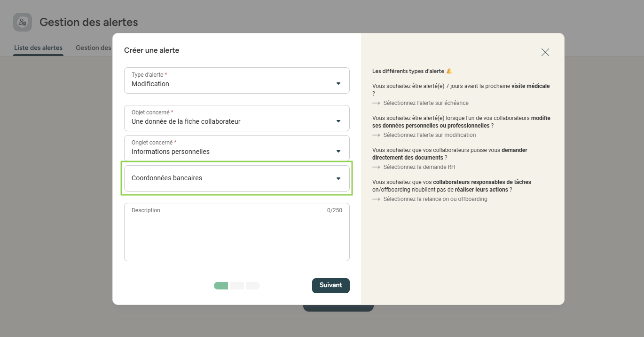
Task: Click arrow icon before alerte sur modification
Action: [376, 135]
